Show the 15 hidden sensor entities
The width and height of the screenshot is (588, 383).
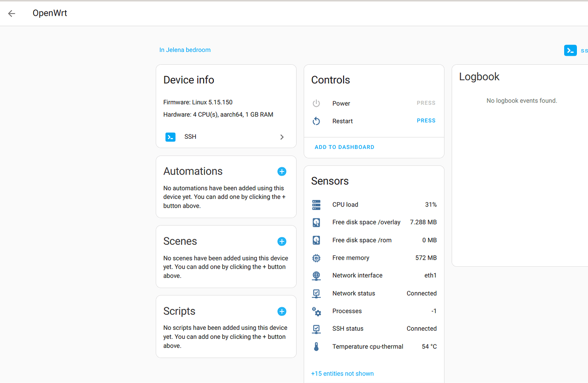[x=342, y=373]
